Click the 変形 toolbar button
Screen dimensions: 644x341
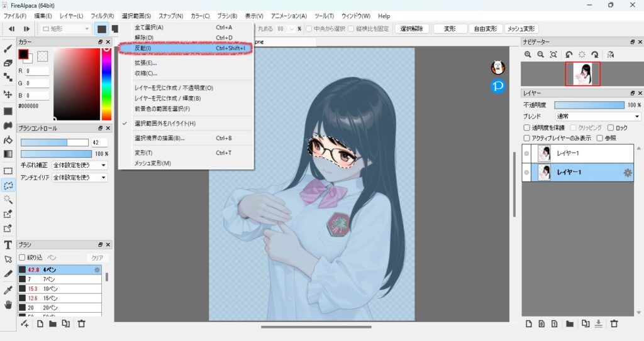[450, 29]
